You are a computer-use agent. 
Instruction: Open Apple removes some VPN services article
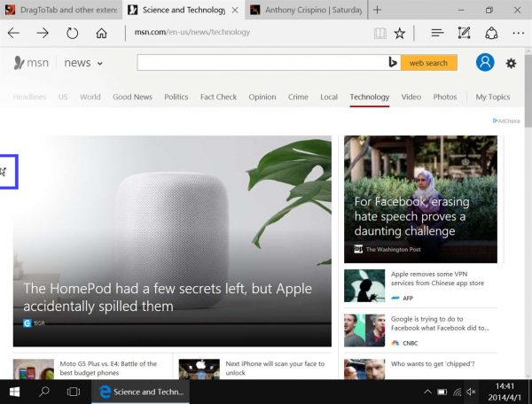[x=437, y=278]
